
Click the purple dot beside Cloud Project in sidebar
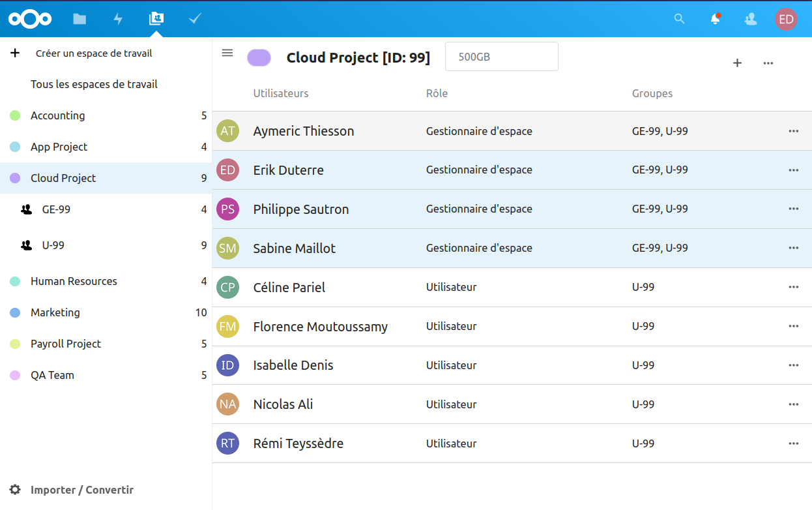[x=15, y=178]
